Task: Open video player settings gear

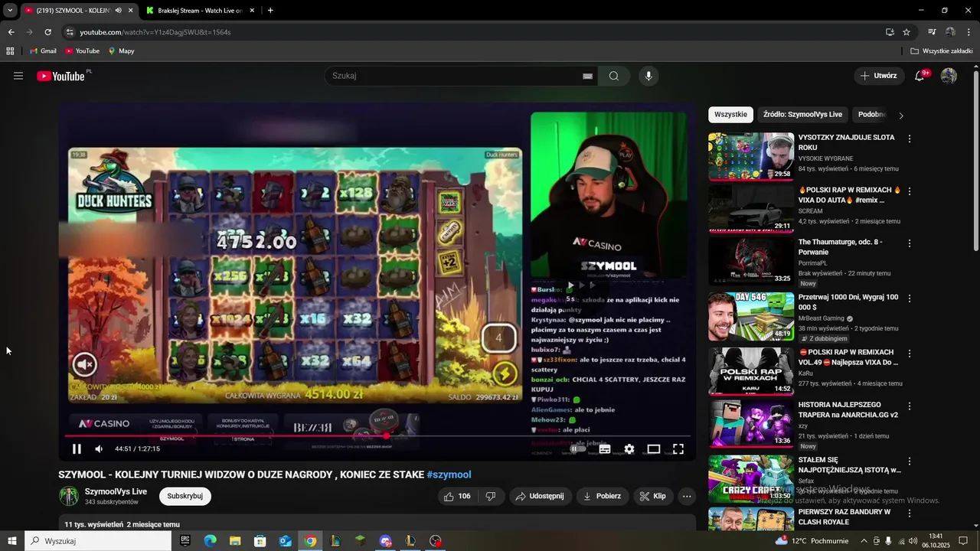Action: pyautogui.click(x=629, y=449)
